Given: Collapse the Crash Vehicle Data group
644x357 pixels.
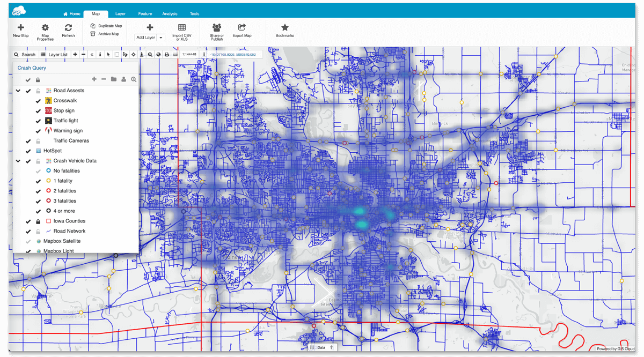Looking at the screenshot, I should pyautogui.click(x=18, y=161).
